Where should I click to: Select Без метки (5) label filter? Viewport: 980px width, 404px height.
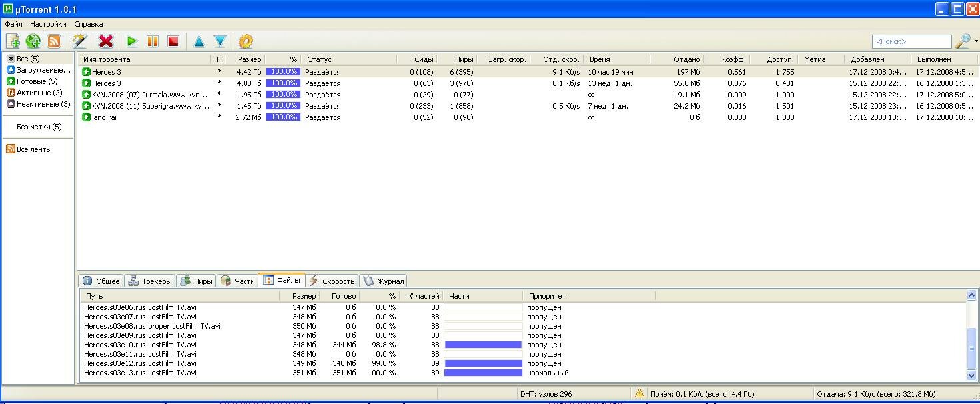pos(39,127)
